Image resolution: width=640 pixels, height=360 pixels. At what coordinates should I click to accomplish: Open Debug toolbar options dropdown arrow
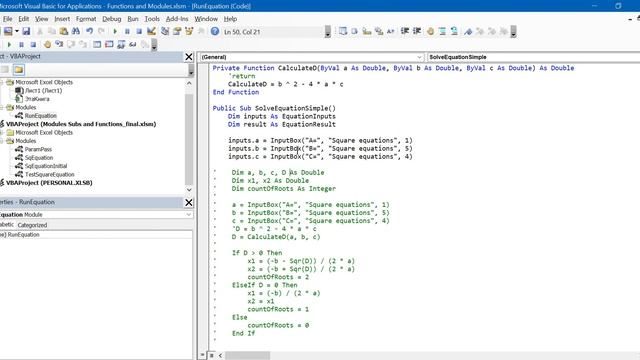click(x=154, y=45)
